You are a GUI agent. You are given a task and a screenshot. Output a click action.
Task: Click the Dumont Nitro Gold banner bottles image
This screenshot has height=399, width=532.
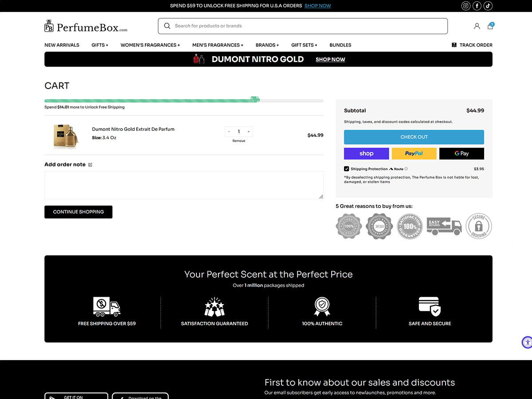click(199, 59)
